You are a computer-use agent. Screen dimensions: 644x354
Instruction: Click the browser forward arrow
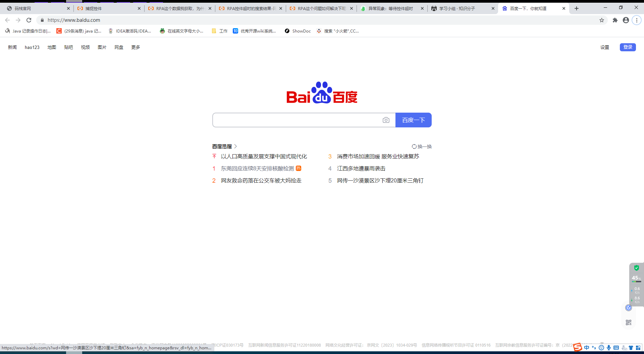click(x=18, y=20)
